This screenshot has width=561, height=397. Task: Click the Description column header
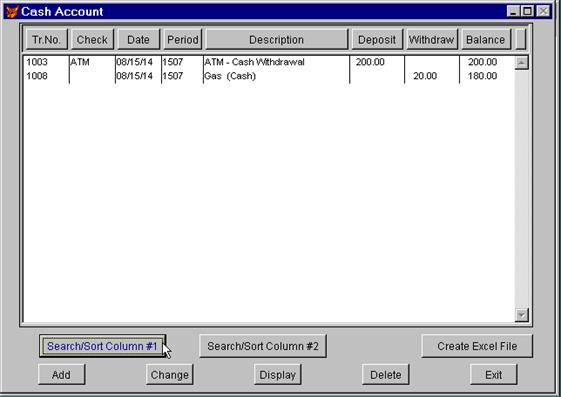277,39
